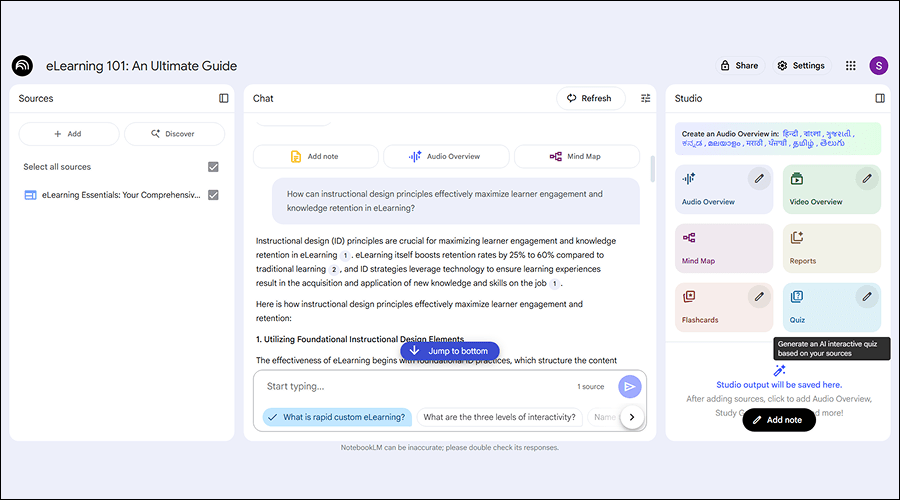The image size is (900, 500).
Task: Select the rapid custom eLearning suggestion
Action: tap(335, 417)
